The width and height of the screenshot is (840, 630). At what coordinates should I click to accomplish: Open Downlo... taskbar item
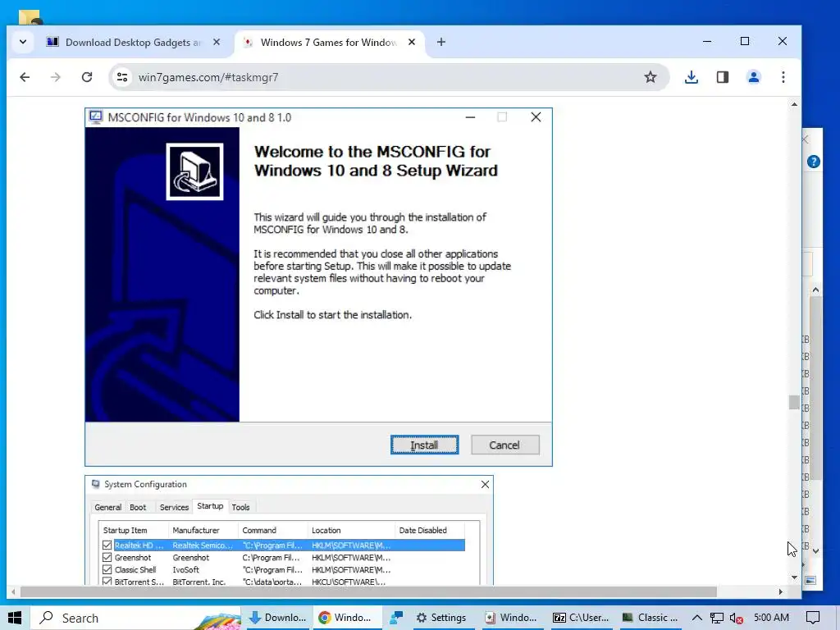[277, 619]
